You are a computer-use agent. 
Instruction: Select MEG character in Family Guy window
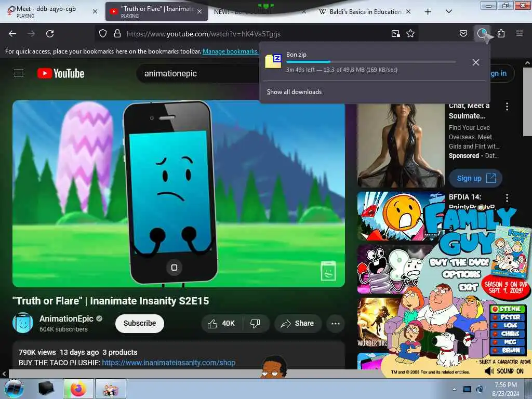[x=508, y=342]
